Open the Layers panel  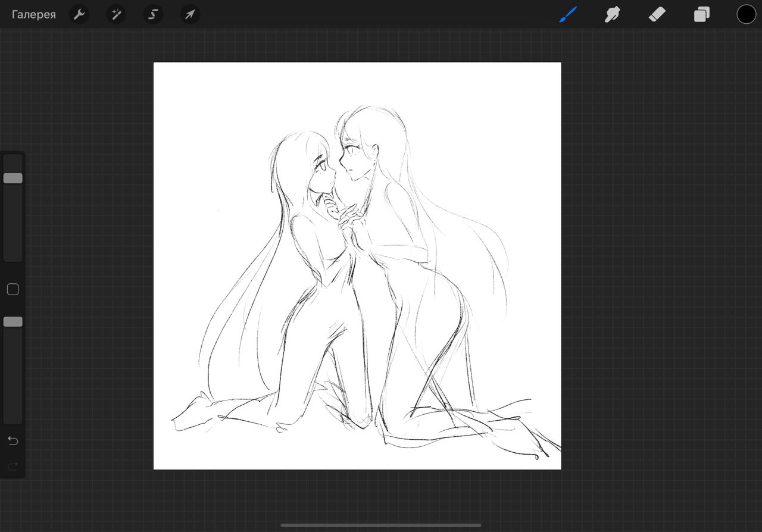pos(702,14)
